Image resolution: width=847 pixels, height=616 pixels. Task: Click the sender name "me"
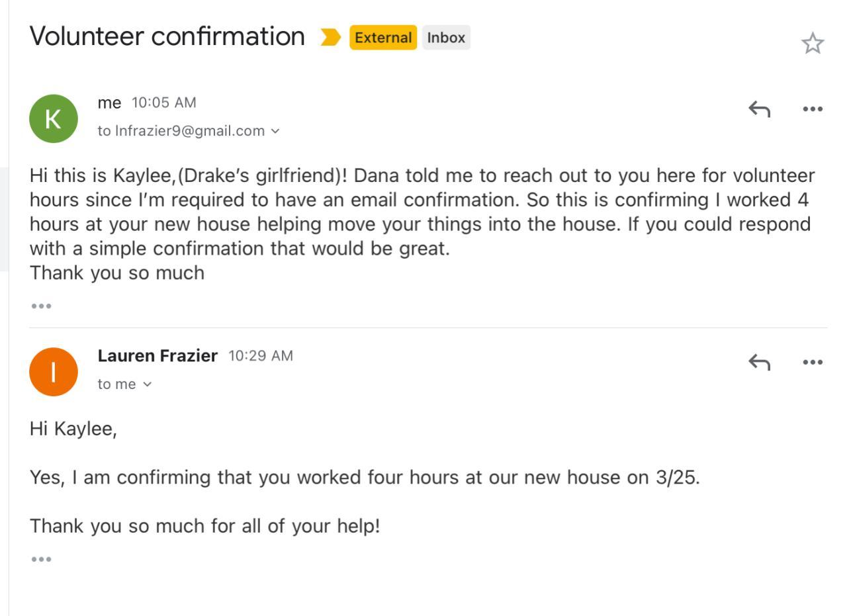pos(109,103)
